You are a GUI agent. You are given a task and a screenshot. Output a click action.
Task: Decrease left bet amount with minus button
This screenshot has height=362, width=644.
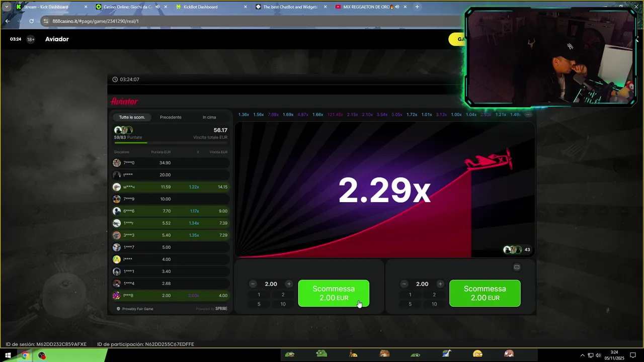click(253, 284)
